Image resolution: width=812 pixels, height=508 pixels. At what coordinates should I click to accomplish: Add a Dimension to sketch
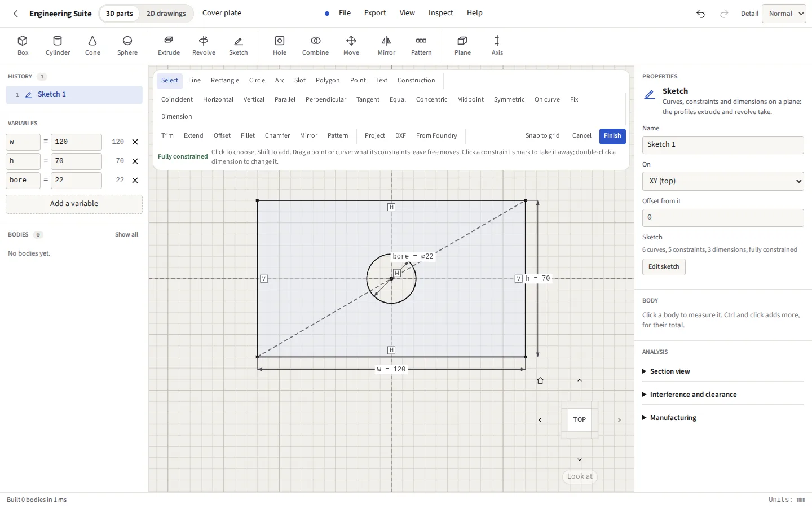pos(176,116)
